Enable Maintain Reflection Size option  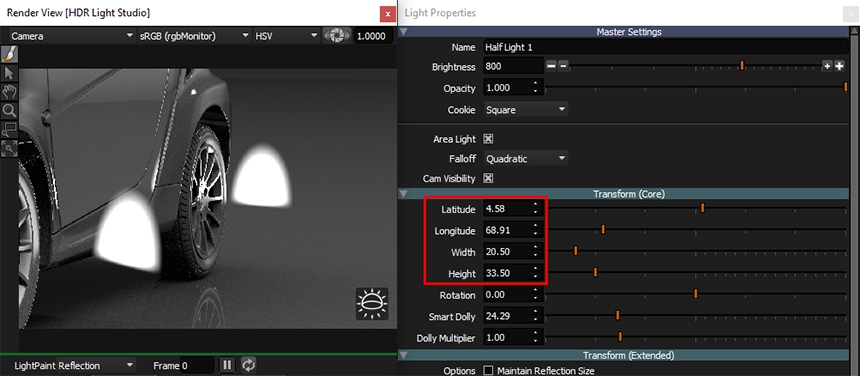[488, 371]
